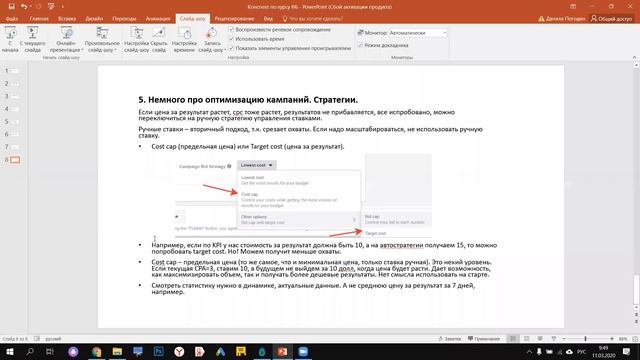This screenshot has width=640, height=360.
Task: Switch to Reading view icon
Action: pos(540,339)
